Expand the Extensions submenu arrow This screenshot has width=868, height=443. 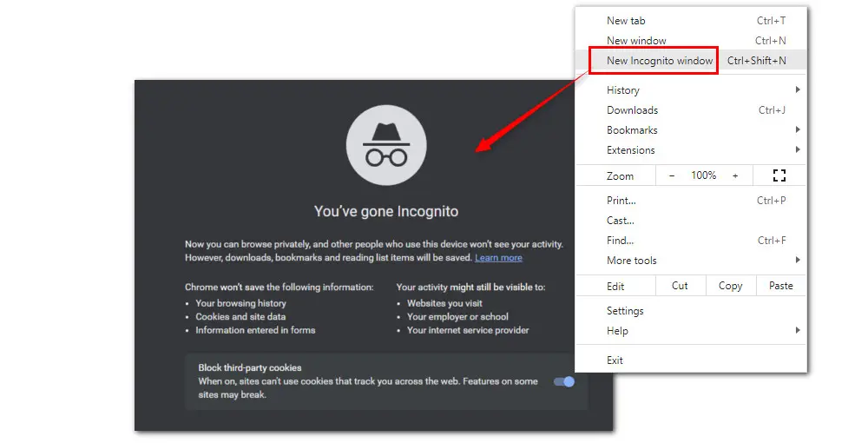pyautogui.click(x=797, y=150)
